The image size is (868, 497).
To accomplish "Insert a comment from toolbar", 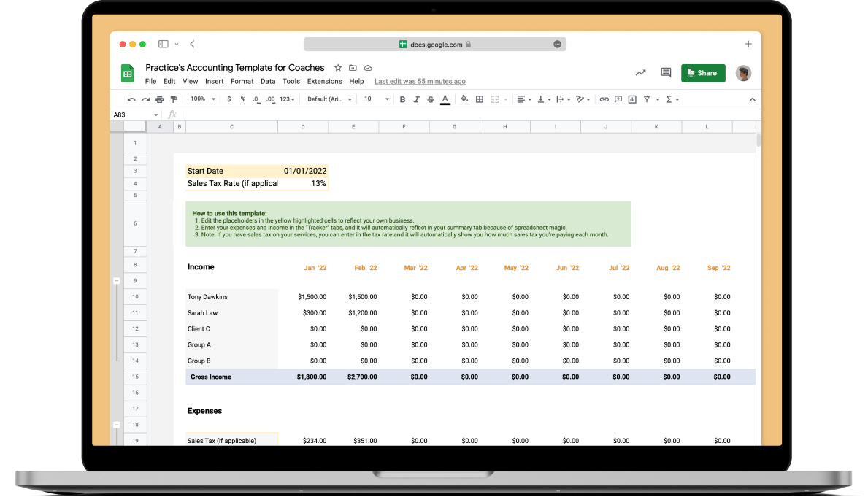I will pos(618,100).
